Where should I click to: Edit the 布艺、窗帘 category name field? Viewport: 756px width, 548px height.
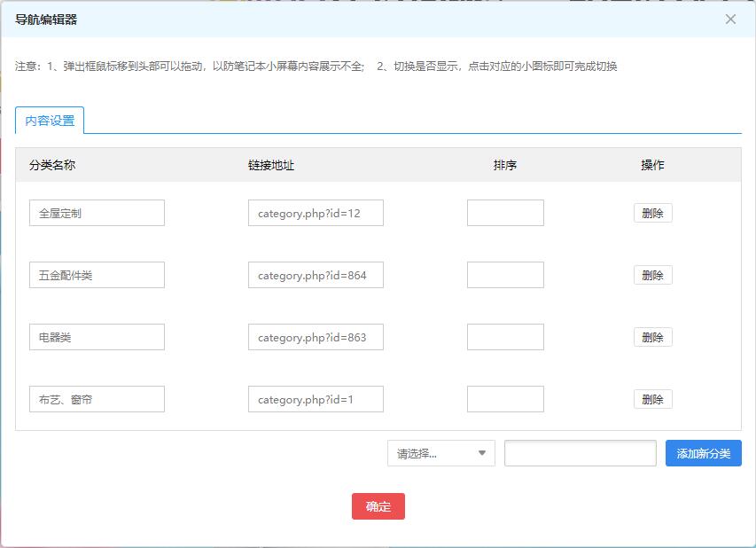point(97,399)
